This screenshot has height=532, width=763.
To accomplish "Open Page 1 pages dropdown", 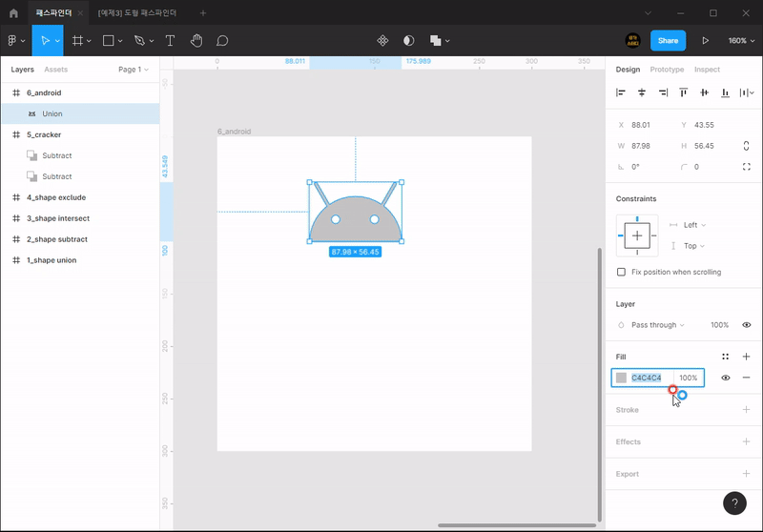I will pyautogui.click(x=134, y=70).
